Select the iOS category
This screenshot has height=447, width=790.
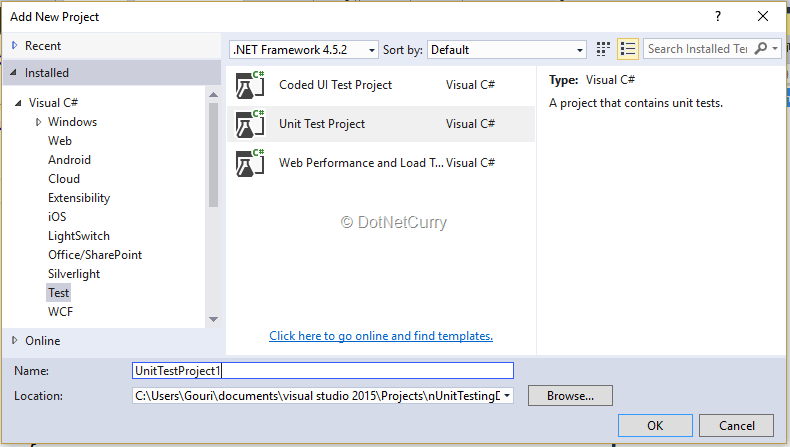tap(57, 217)
